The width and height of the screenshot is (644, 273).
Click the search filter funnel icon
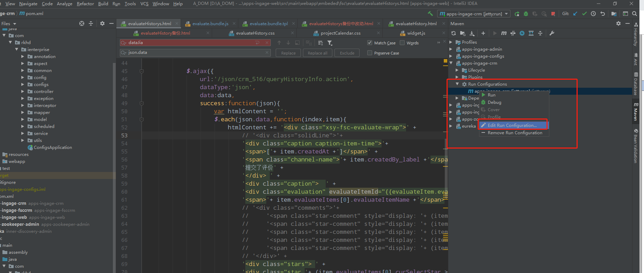330,43
